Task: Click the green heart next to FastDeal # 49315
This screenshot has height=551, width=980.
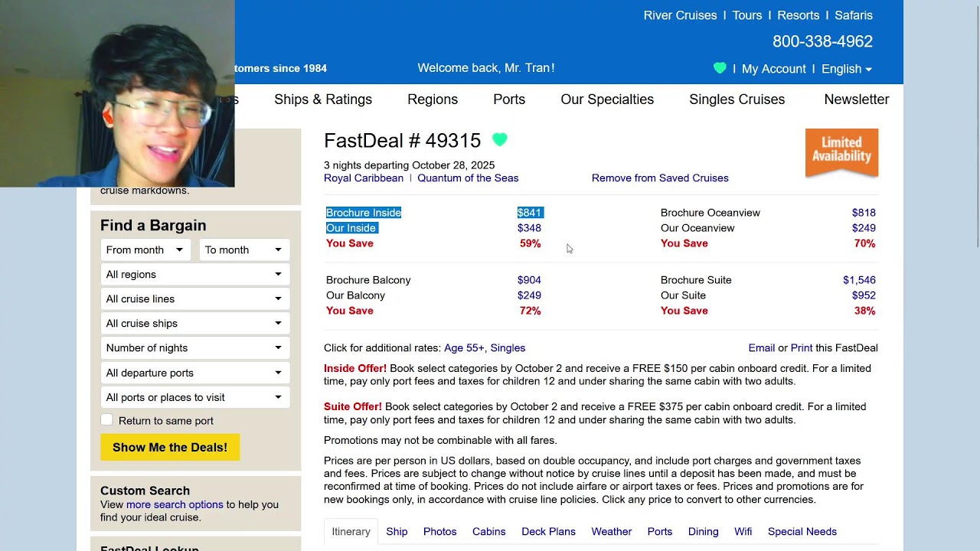Action: point(500,140)
